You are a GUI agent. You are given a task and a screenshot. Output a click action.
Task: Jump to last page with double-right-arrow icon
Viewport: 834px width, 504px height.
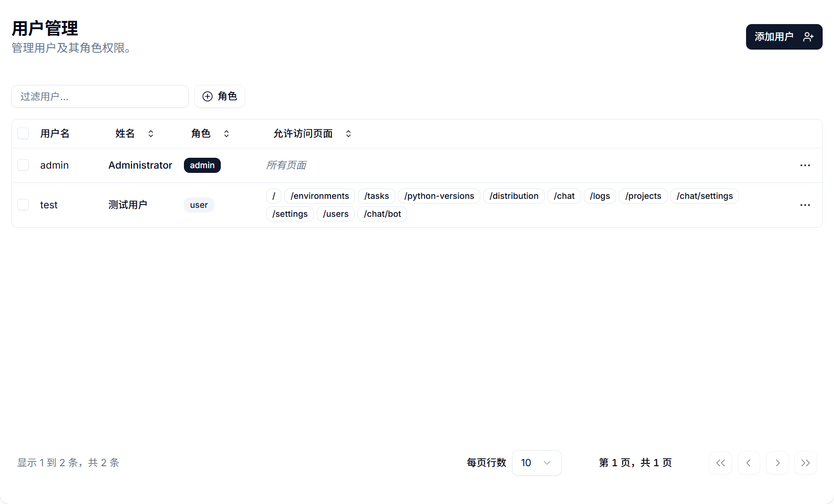806,463
